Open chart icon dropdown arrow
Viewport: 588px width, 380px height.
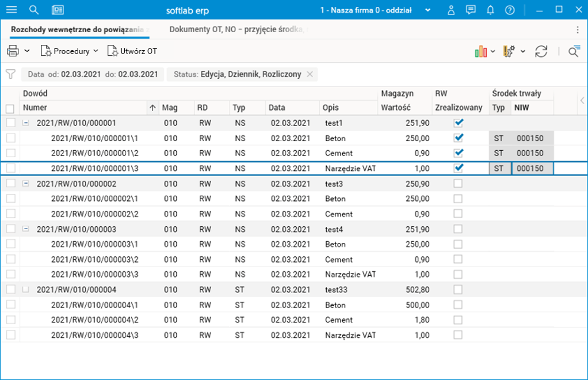pos(492,51)
